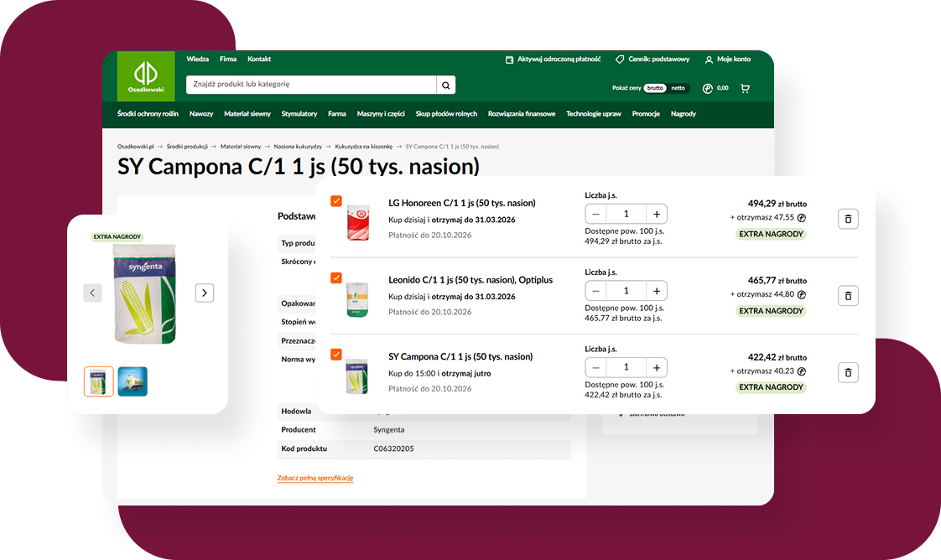Open the Skup płodów rolnych menu

(446, 114)
